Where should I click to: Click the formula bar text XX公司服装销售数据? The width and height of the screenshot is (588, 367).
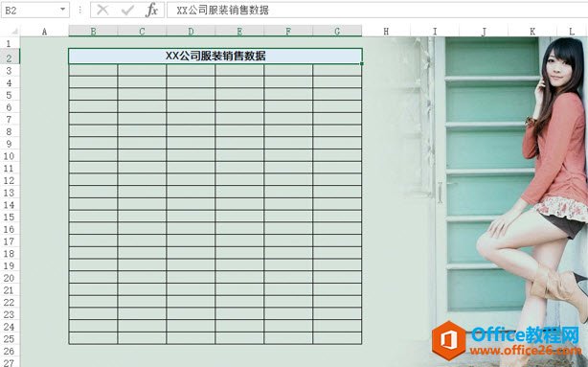point(223,11)
